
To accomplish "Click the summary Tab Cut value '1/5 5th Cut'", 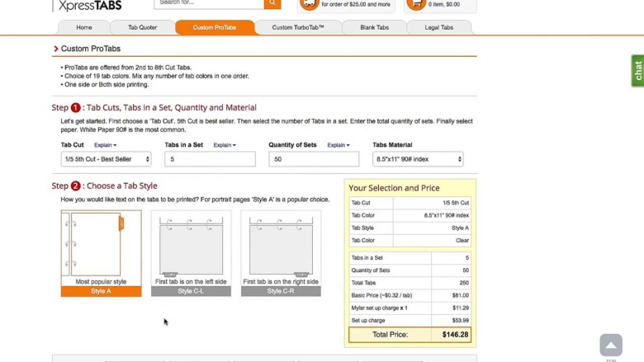I will 456,203.
